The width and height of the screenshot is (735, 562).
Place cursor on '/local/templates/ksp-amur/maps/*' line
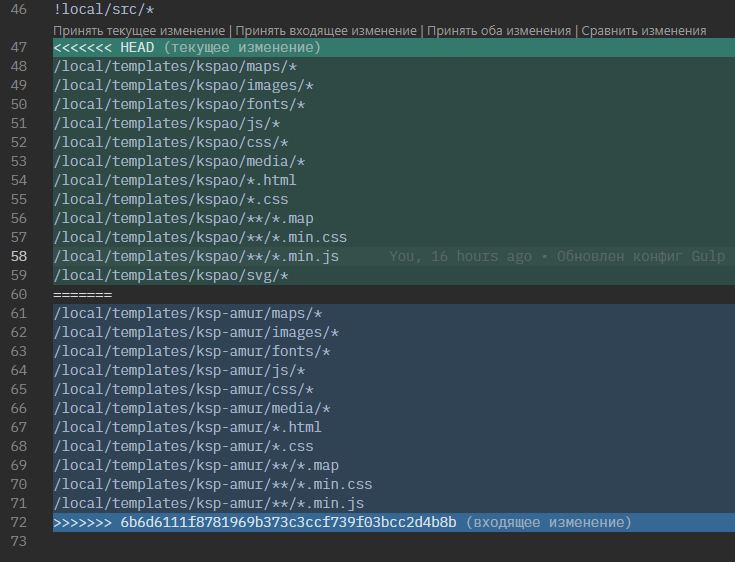click(x=188, y=314)
